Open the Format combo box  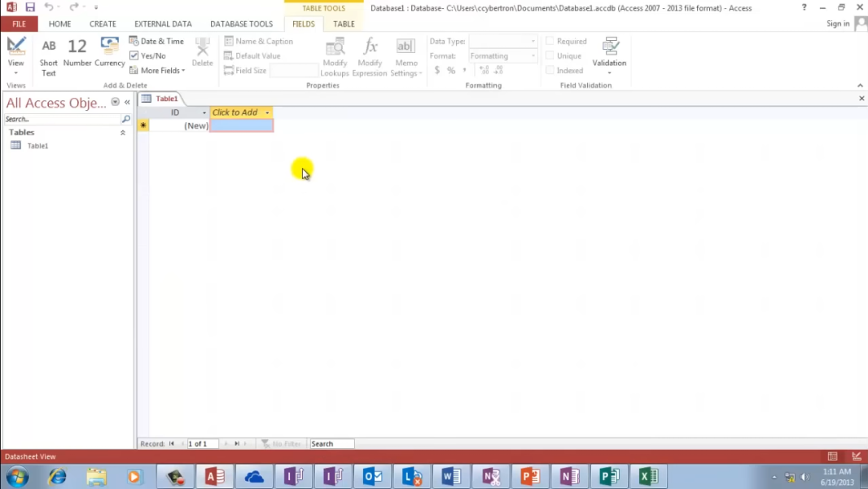tap(502, 56)
